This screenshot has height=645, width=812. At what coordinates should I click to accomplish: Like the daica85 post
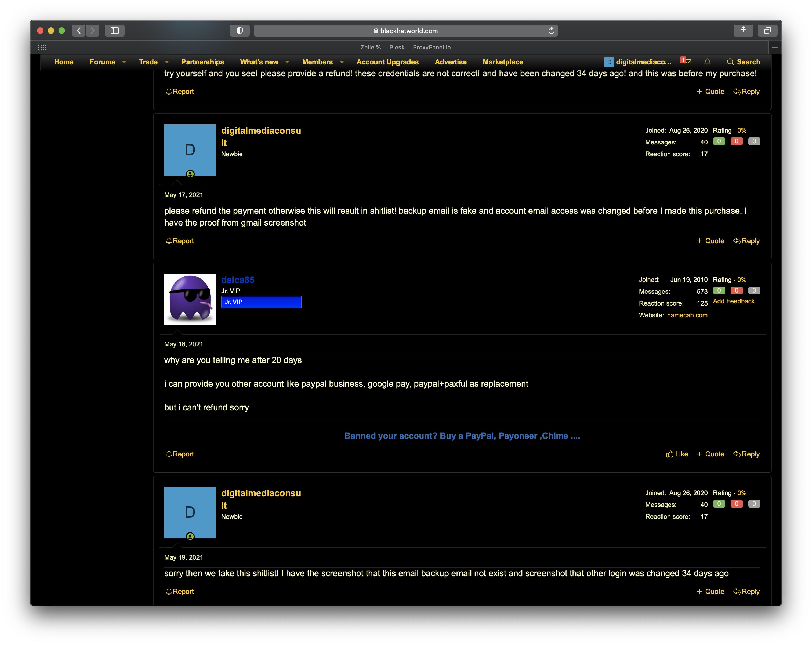coord(677,454)
